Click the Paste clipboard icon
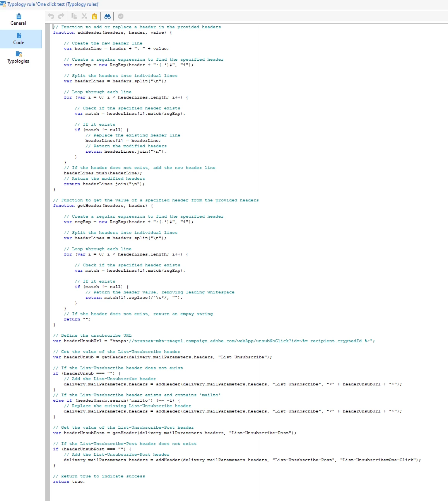Screen dimensions: 448x501 coord(94,16)
